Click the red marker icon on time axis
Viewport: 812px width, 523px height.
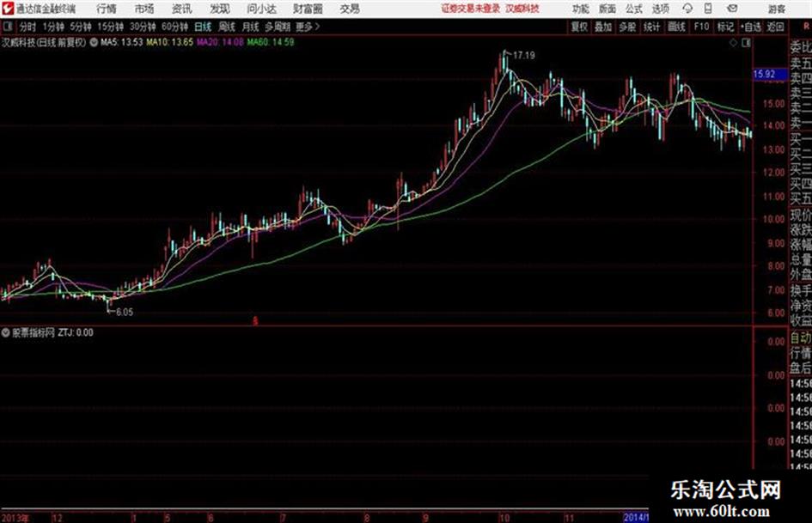(x=255, y=321)
